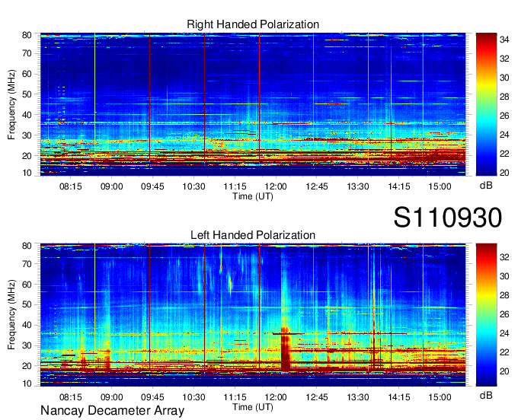Click the 'Nancay Decameter Array' caption
The width and height of the screenshot is (518, 420).
112,410
